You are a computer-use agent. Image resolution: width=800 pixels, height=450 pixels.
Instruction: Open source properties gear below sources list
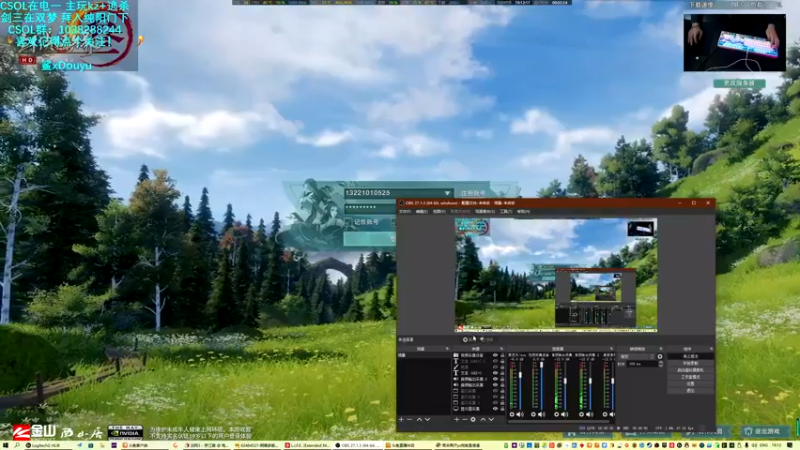point(473,419)
